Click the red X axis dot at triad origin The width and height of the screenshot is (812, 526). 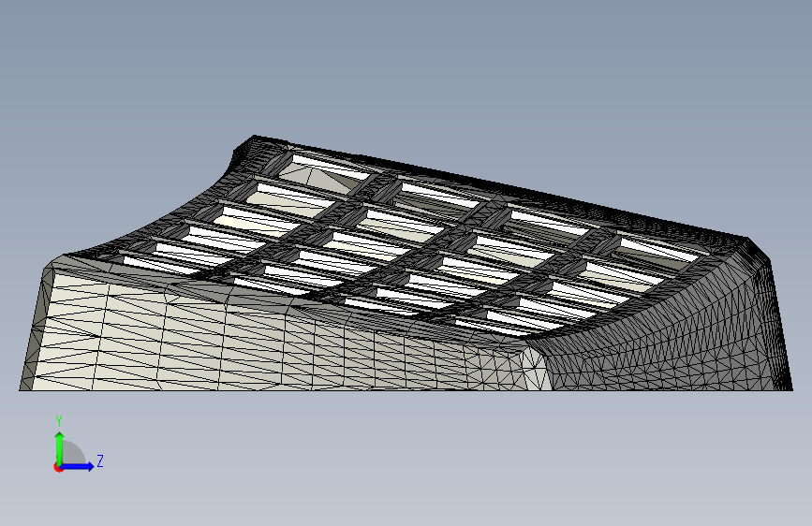(x=58, y=467)
